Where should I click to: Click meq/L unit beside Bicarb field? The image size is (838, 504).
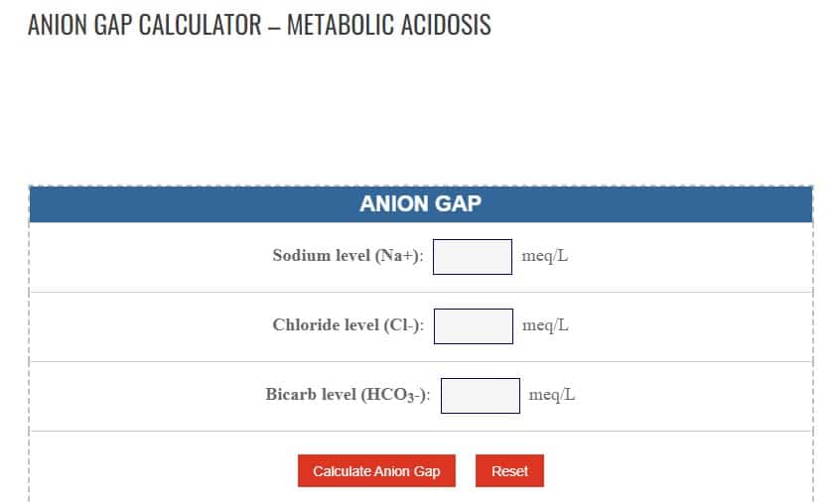tap(551, 395)
